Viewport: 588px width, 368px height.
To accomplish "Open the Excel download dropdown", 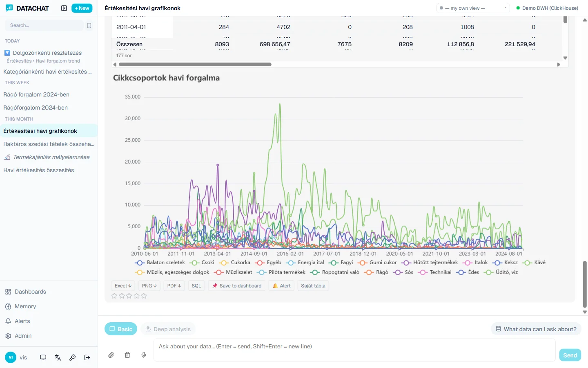I will pyautogui.click(x=123, y=286).
